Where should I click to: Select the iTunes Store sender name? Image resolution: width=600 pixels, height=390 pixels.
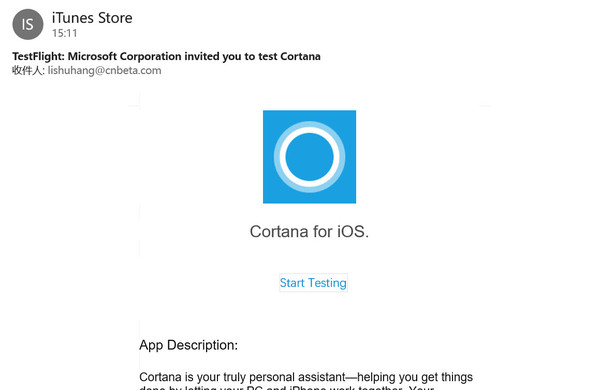(92, 18)
